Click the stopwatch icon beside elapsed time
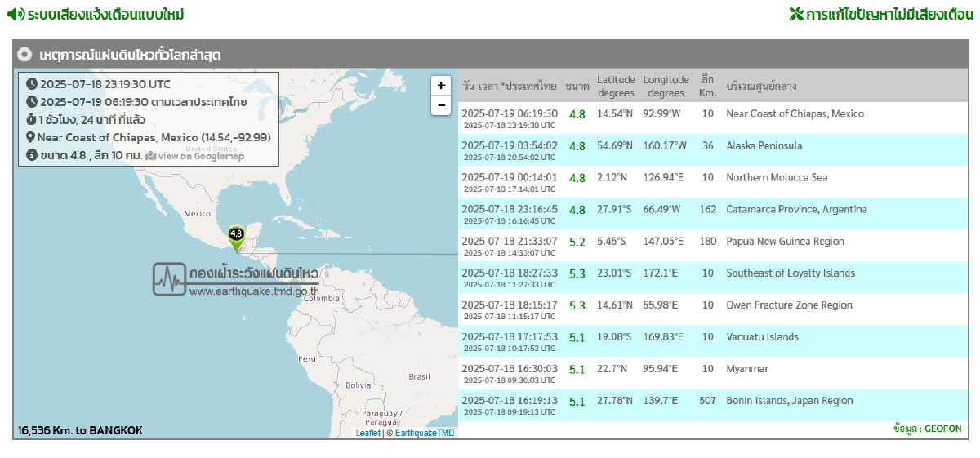980x458 pixels. [32, 120]
